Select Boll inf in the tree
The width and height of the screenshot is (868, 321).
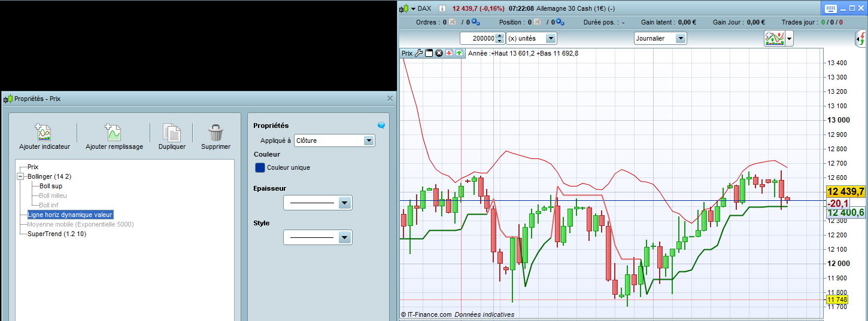tap(49, 205)
